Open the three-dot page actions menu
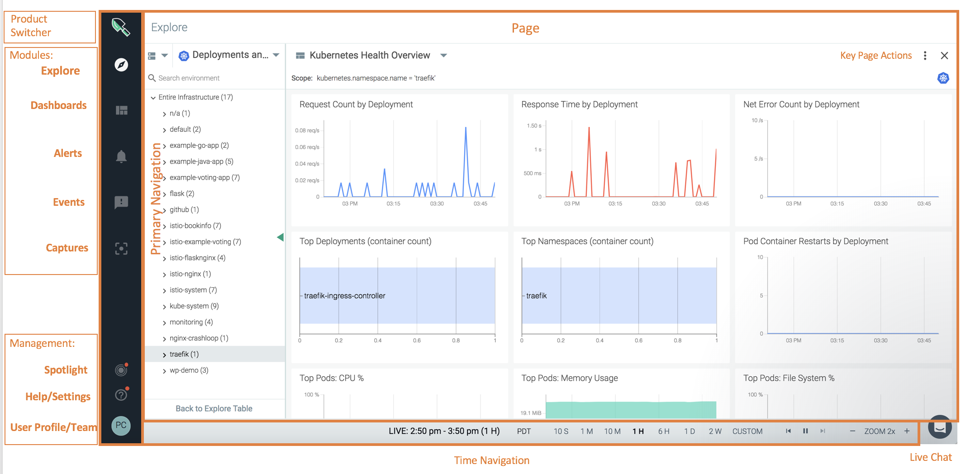 925,55
